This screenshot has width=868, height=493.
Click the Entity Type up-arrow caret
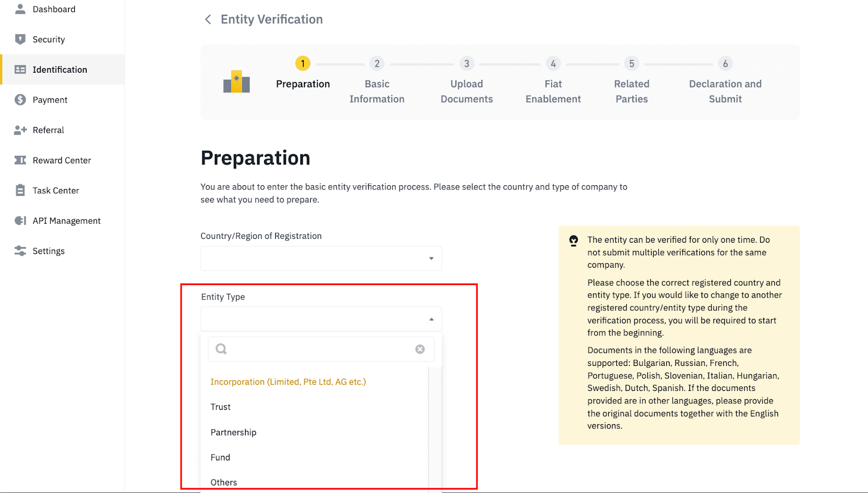[x=431, y=319]
